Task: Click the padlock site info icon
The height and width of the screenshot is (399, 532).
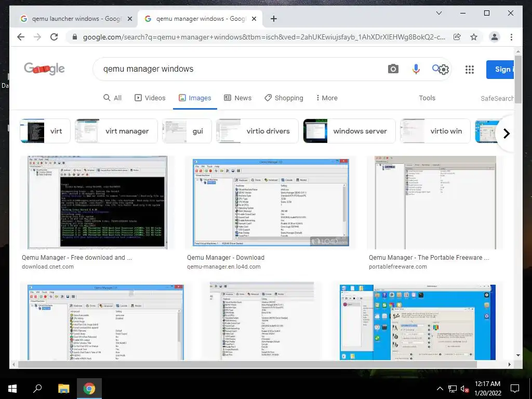Action: point(75,37)
